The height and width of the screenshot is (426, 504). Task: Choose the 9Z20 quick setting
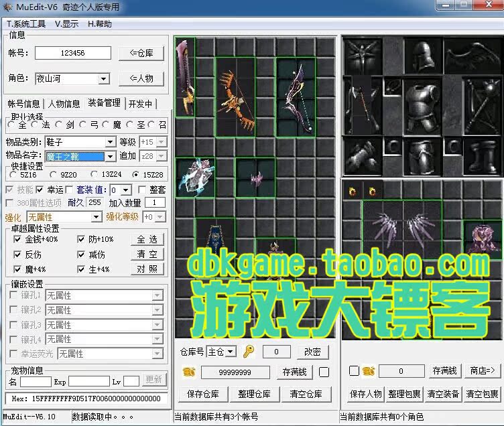click(54, 174)
